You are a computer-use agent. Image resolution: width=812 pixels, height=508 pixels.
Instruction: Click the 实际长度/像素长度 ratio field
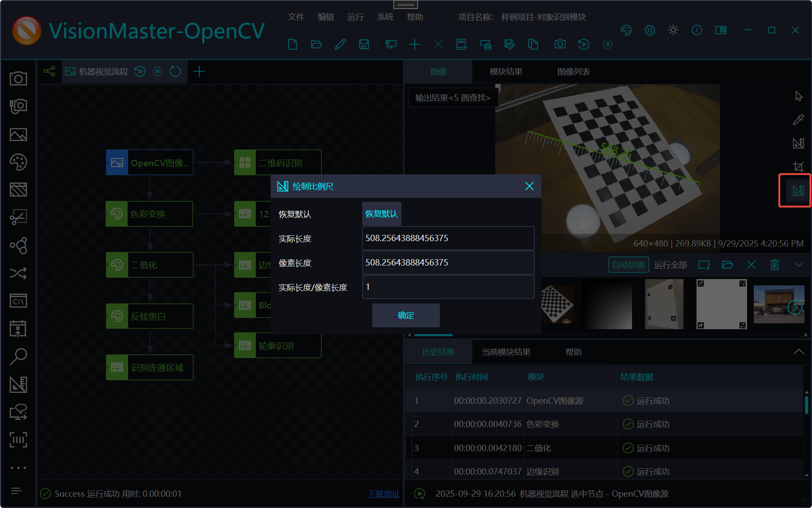tap(448, 287)
